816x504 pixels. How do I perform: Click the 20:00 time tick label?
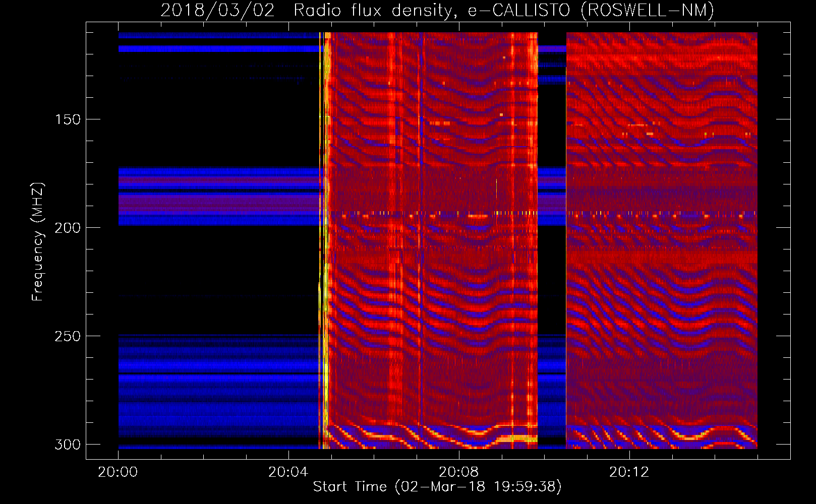(118, 472)
